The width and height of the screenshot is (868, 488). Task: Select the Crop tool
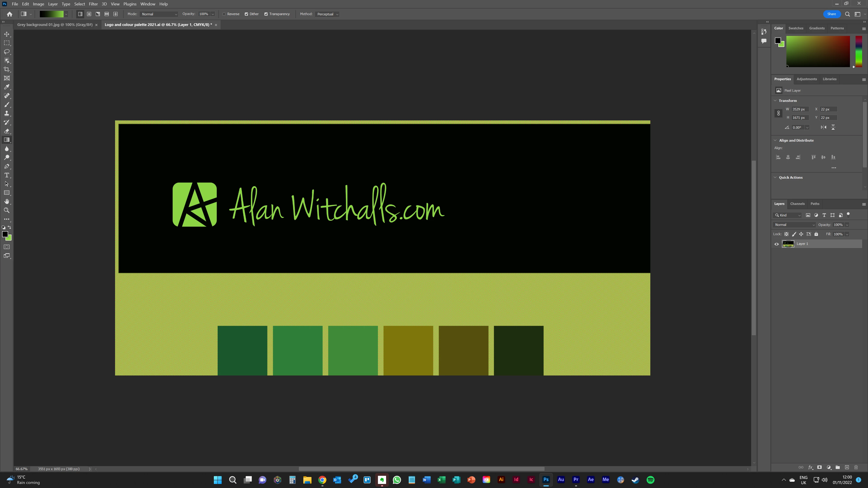(x=7, y=69)
